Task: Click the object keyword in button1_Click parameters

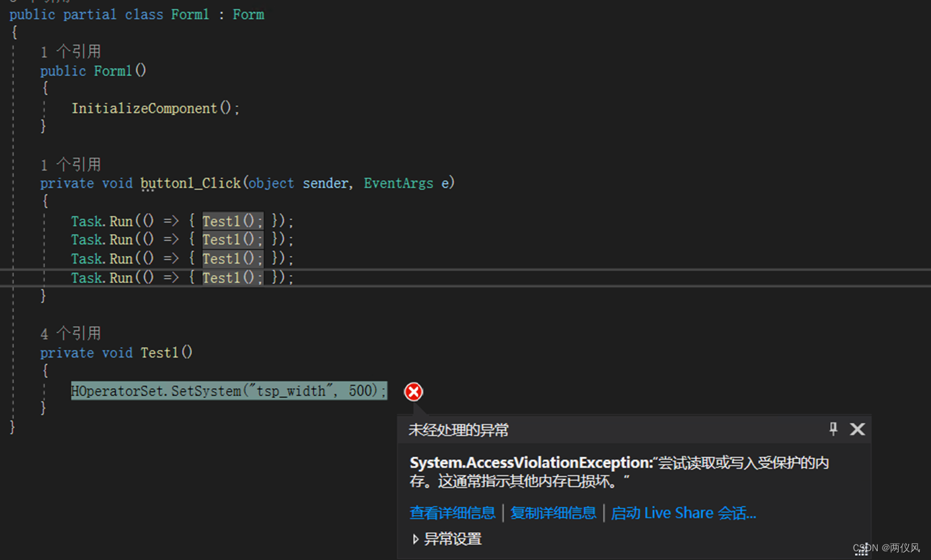Action: (271, 184)
